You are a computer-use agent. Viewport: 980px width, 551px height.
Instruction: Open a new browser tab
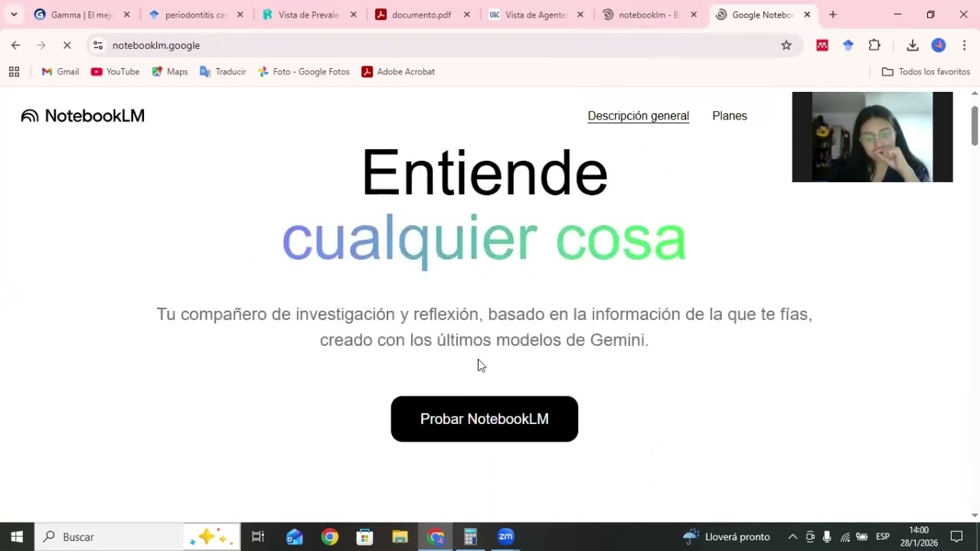coord(833,15)
